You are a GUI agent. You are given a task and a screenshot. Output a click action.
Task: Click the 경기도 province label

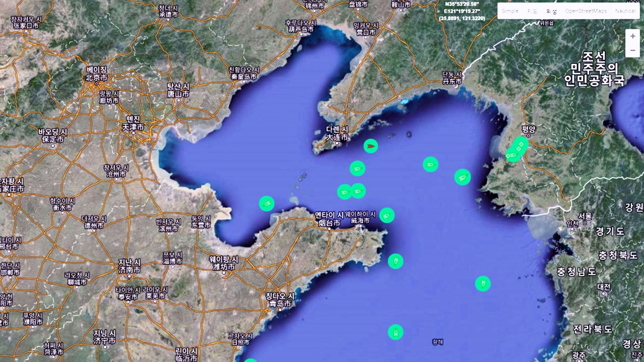pyautogui.click(x=609, y=231)
